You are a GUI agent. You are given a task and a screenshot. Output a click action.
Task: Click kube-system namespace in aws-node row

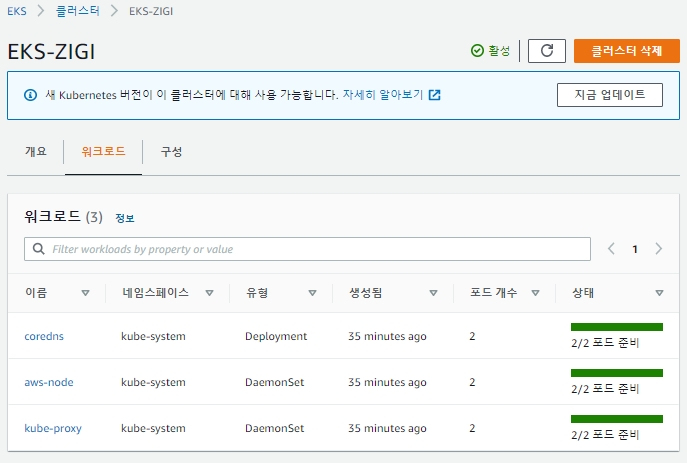(x=153, y=382)
